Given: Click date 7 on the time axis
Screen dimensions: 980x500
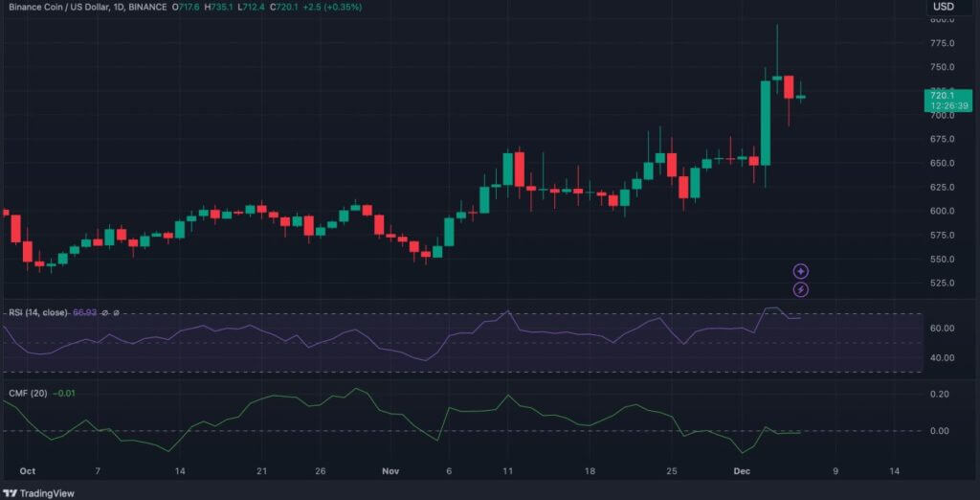Looking at the screenshot, I should coord(98,471).
